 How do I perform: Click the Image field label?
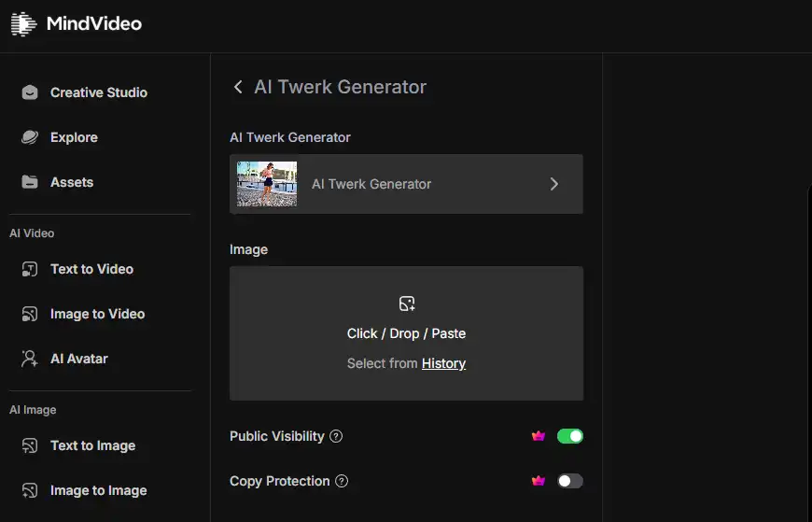(x=248, y=250)
